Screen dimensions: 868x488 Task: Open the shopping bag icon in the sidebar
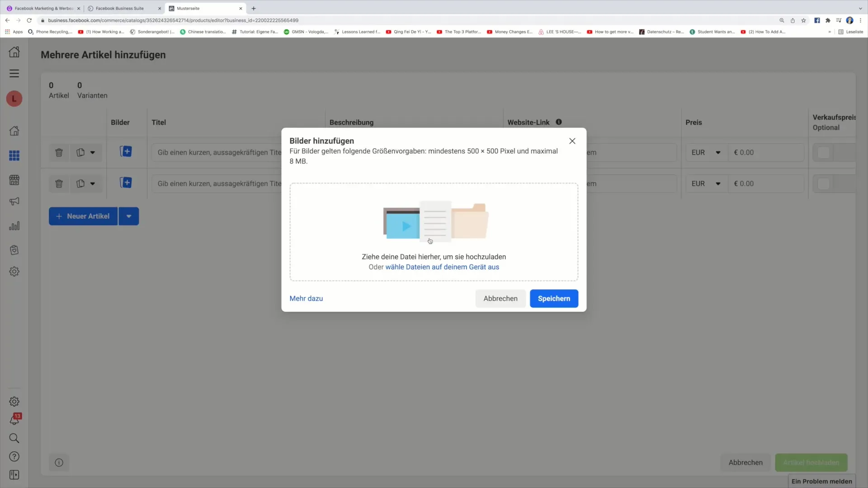point(14,250)
